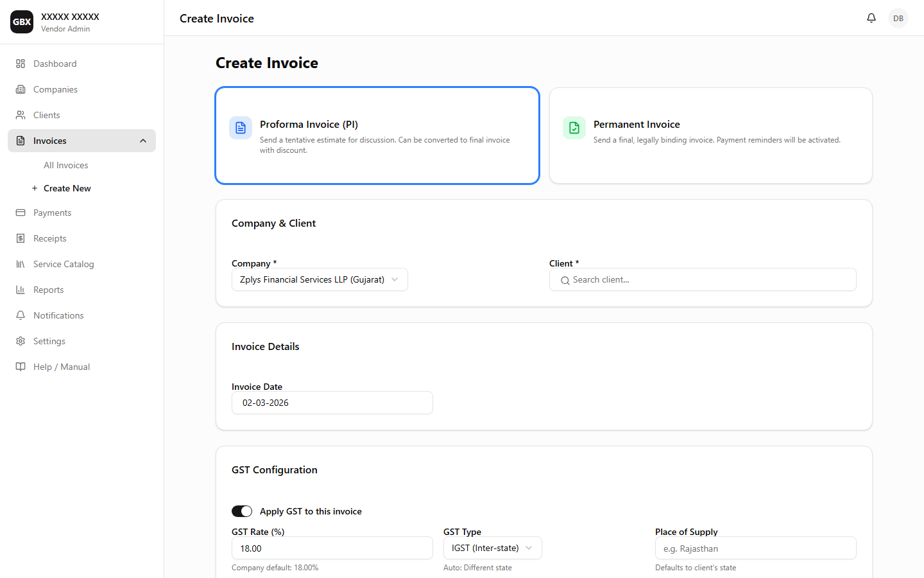924x578 pixels.
Task: Click the search magnifier in Client field
Action: point(565,280)
